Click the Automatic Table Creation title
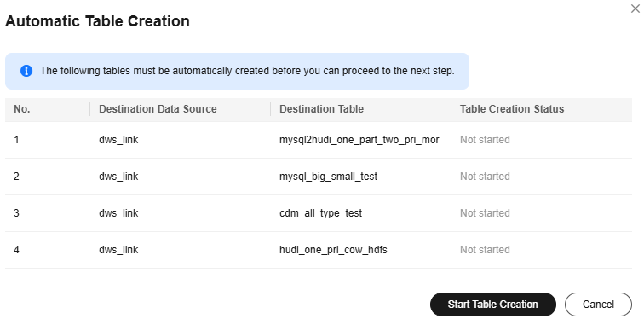 point(97,21)
